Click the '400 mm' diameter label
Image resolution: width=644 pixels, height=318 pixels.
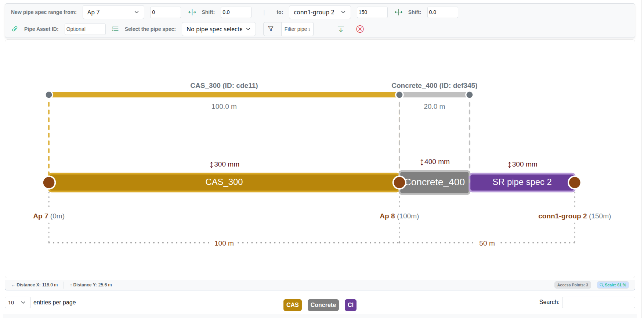435,162
